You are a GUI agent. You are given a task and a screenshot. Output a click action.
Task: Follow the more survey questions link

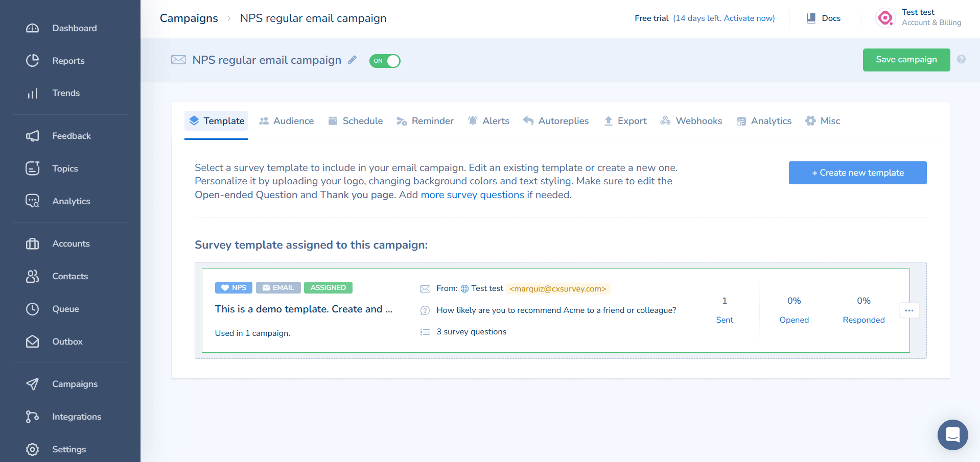click(x=472, y=194)
